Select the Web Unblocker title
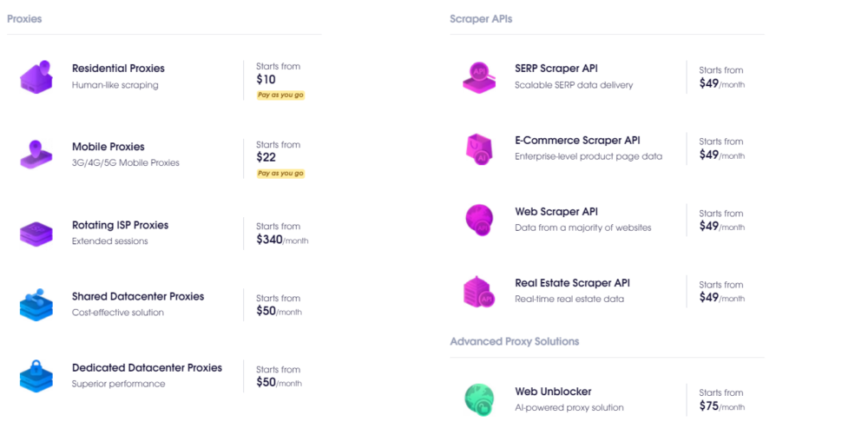The image size is (868, 435). pos(553,392)
